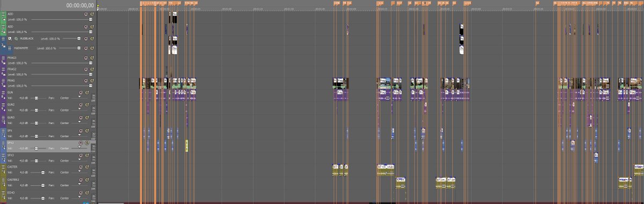Open the GUN track menu icon
644x204 pixels.
pos(4,92)
